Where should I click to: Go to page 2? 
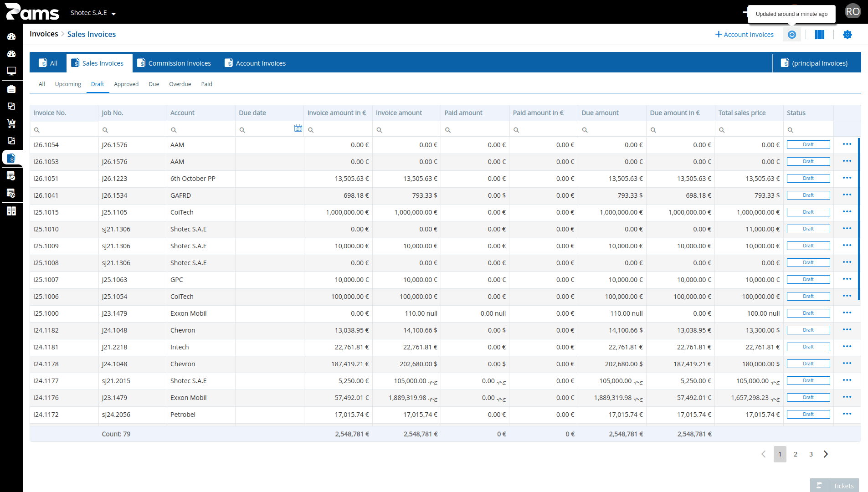[x=796, y=454]
